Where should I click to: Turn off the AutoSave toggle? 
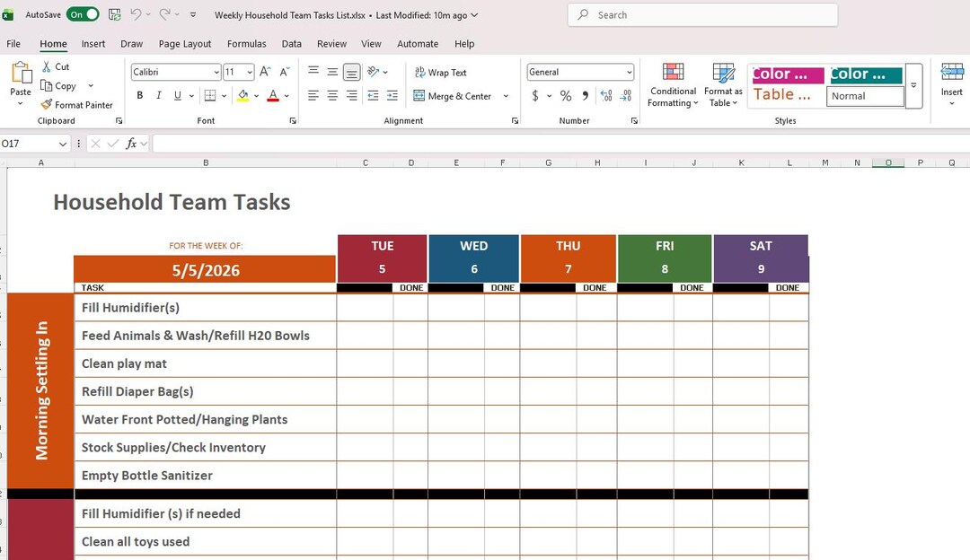point(83,14)
